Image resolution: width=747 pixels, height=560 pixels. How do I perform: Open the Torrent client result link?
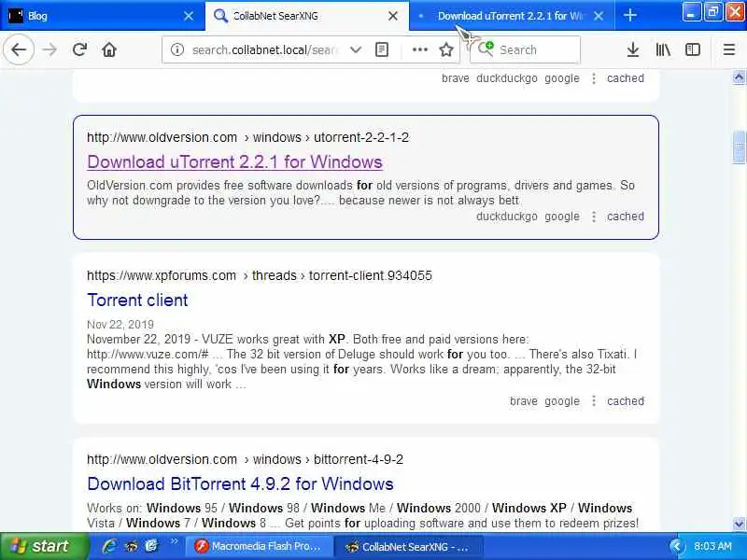click(137, 300)
